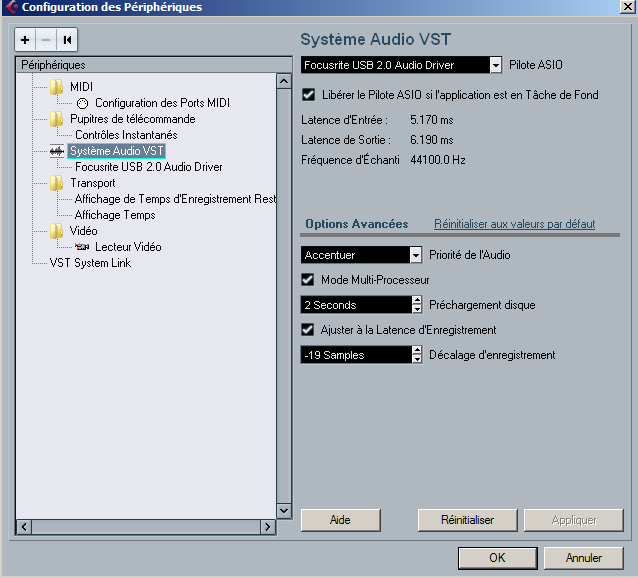Click the add device plus icon
Image resolution: width=638 pixels, height=578 pixels.
[x=25, y=40]
